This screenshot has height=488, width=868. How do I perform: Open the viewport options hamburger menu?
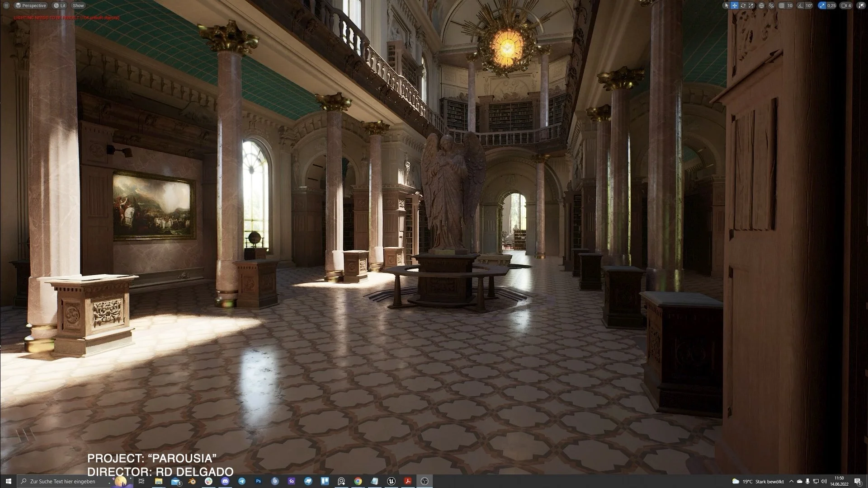click(6, 5)
